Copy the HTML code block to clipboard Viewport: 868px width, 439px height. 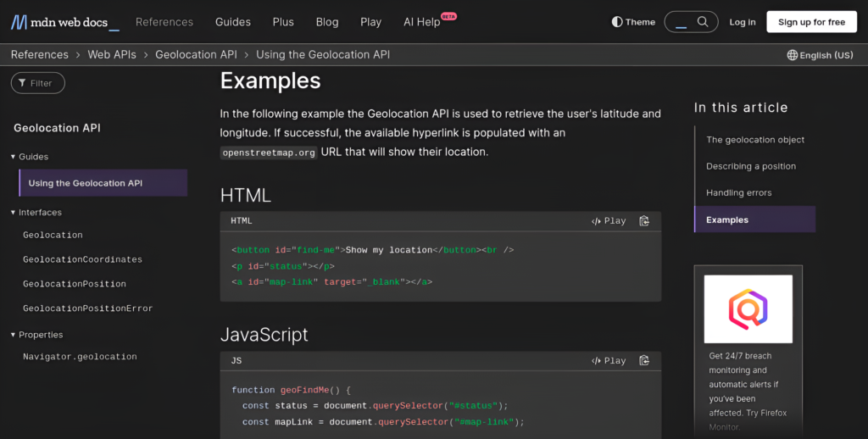644,221
